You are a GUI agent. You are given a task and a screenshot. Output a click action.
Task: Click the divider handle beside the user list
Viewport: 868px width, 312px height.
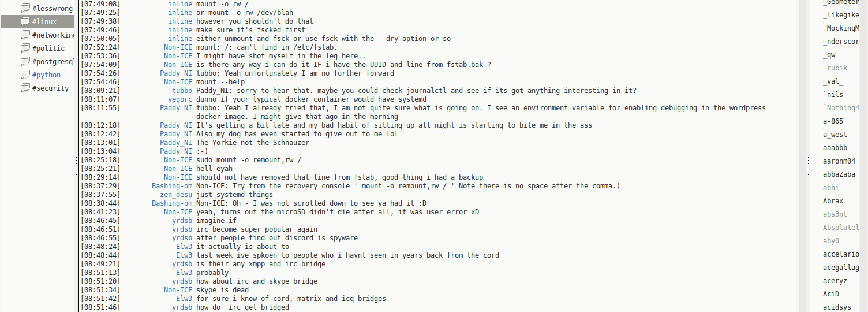click(808, 165)
